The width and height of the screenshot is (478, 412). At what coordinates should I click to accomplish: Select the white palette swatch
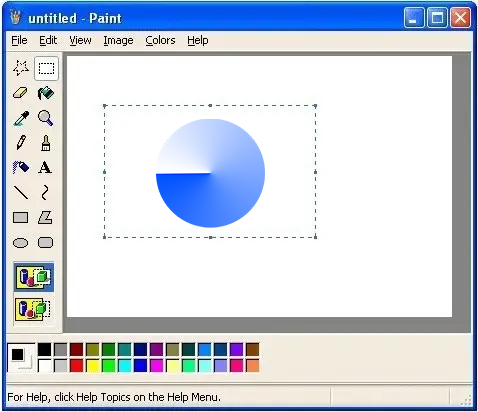pyautogui.click(x=45, y=366)
